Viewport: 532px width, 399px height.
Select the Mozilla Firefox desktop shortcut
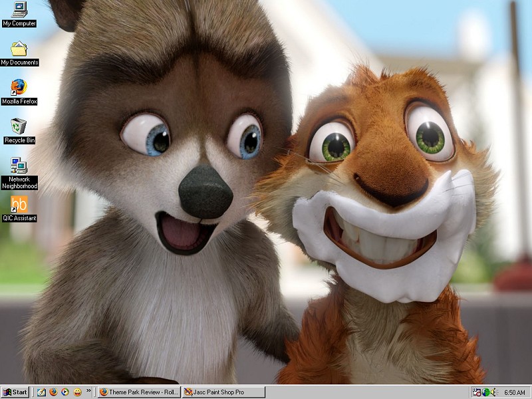[x=19, y=87]
